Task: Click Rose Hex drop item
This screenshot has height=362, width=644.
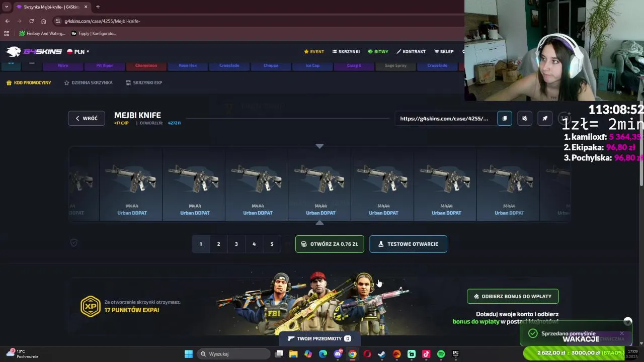Action: click(x=188, y=65)
